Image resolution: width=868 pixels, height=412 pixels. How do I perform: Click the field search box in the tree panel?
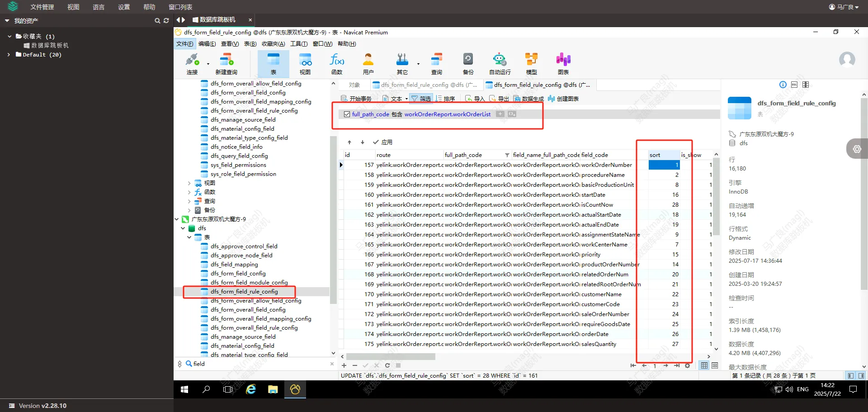point(258,364)
